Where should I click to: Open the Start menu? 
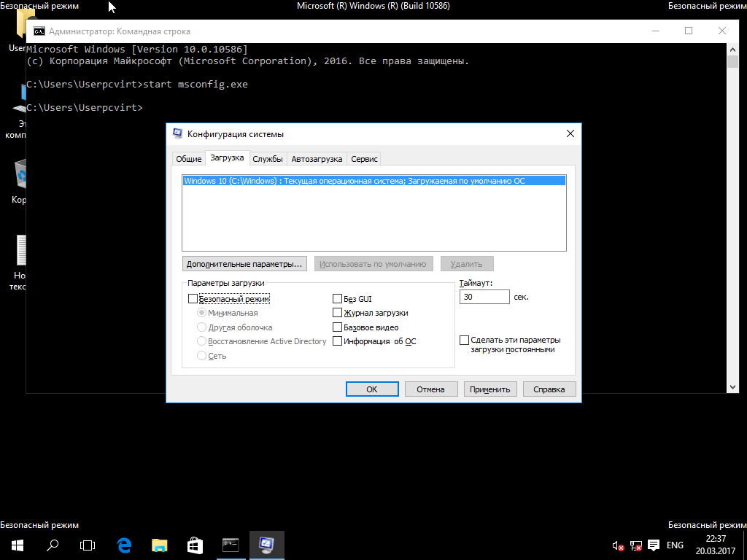point(18,545)
